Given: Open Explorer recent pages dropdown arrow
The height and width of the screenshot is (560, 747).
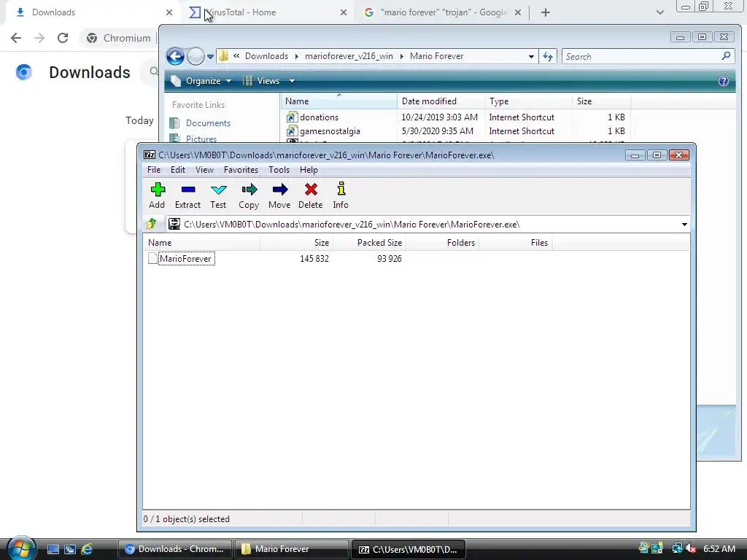Looking at the screenshot, I should click(x=210, y=57).
